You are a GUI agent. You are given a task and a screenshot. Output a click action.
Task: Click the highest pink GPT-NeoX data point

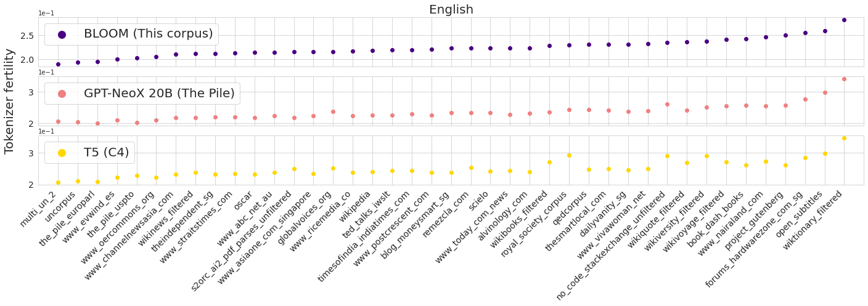tap(844, 79)
